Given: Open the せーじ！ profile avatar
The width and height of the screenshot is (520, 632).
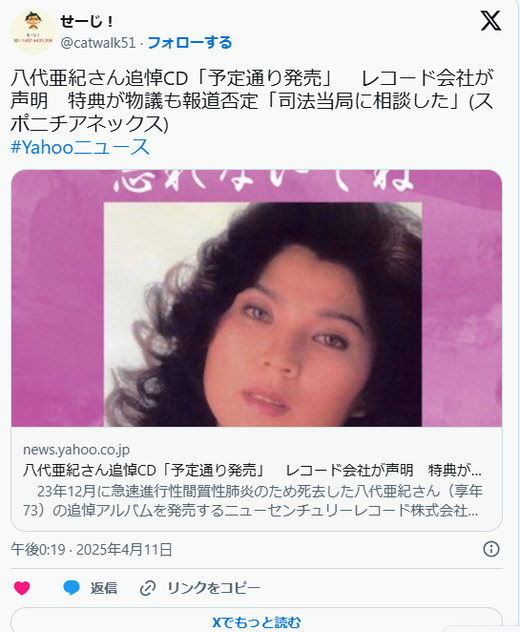Looking at the screenshot, I should tap(33, 31).
